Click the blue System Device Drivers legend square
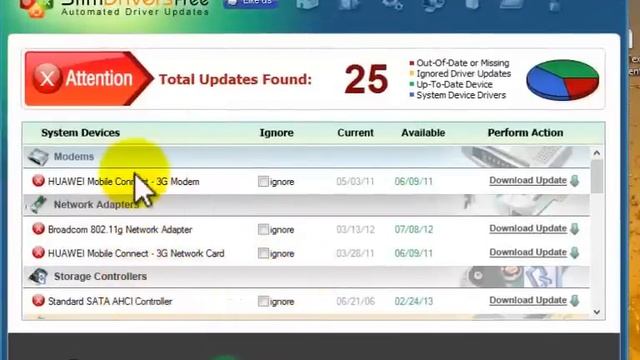640x360 pixels. click(x=412, y=95)
